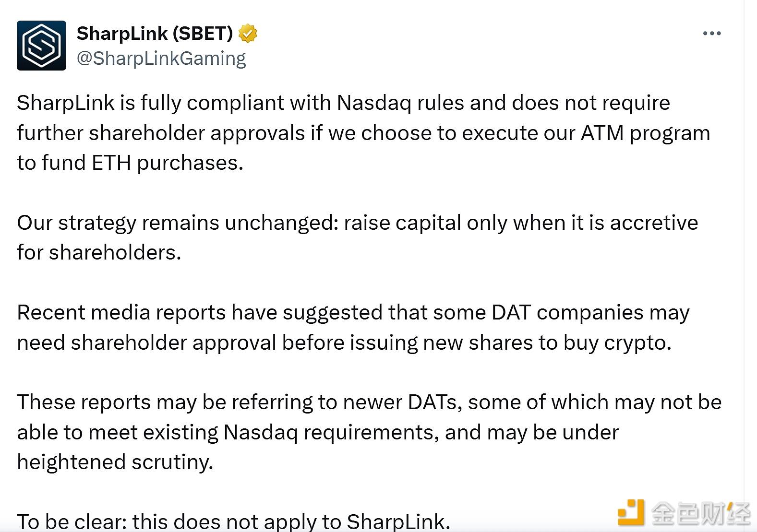Click the word "ETH" in the tweet

(x=111, y=163)
